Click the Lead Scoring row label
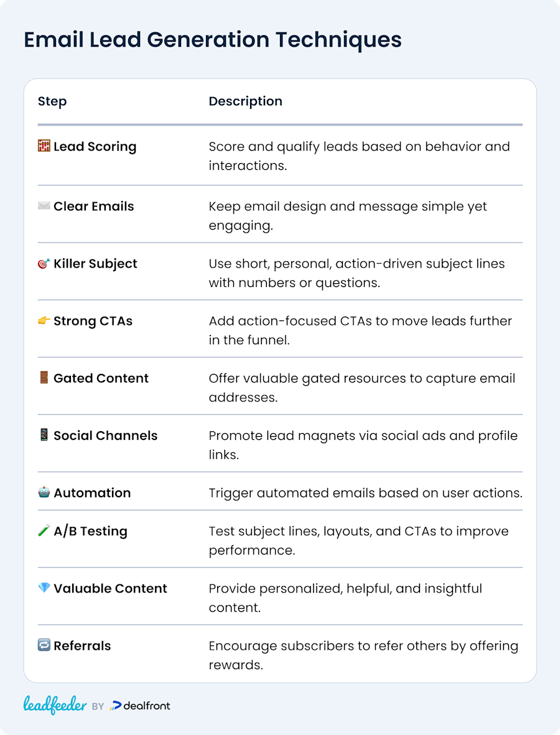560x735 pixels. point(95,146)
